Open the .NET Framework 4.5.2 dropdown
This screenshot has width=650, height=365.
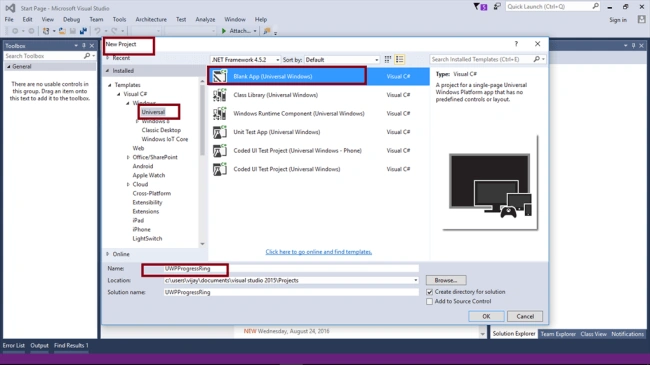tap(245, 60)
